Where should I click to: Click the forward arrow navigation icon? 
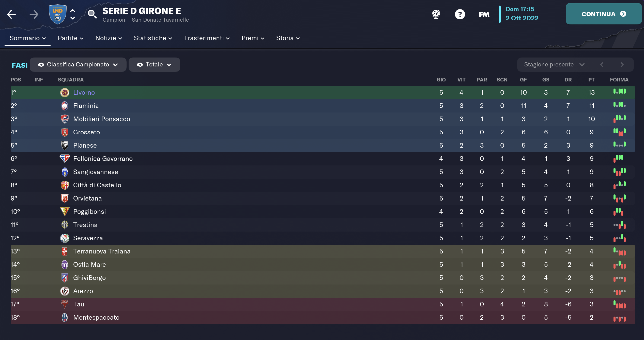tap(34, 14)
